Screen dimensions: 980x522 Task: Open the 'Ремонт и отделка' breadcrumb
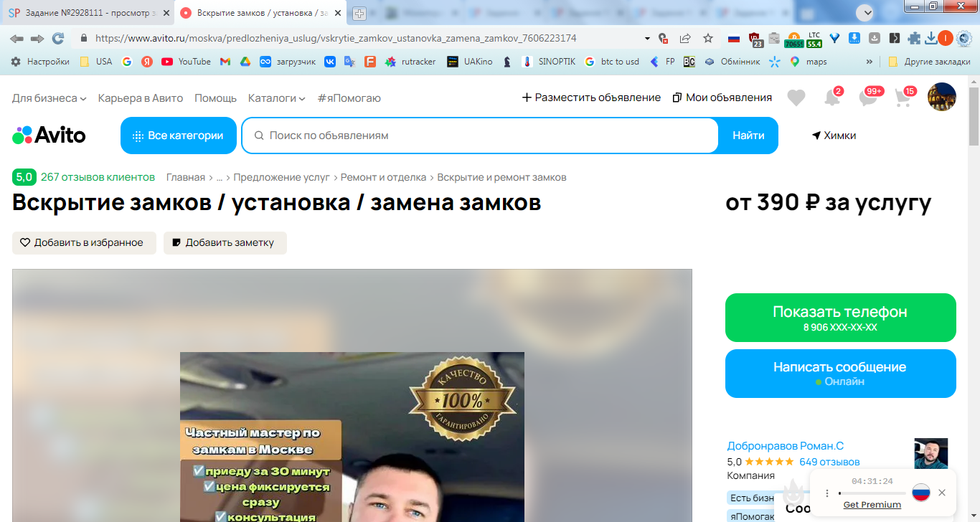[383, 177]
